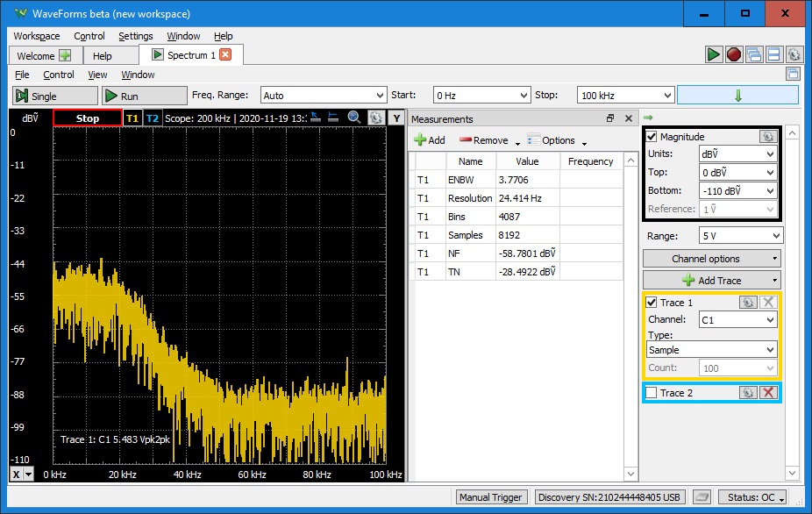812x514 pixels.
Task: Expand the Stop frequency dropdown
Action: point(624,96)
